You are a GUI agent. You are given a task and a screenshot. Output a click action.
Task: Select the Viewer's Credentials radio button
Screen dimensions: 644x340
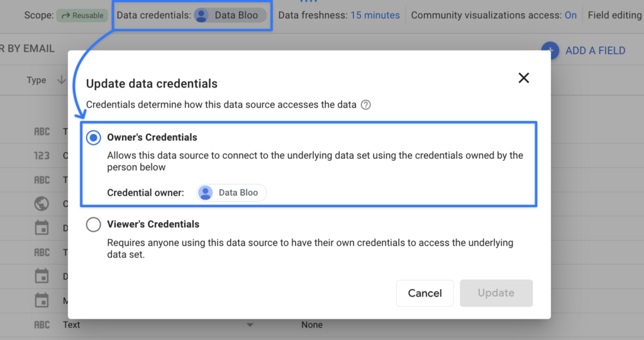[93, 224]
